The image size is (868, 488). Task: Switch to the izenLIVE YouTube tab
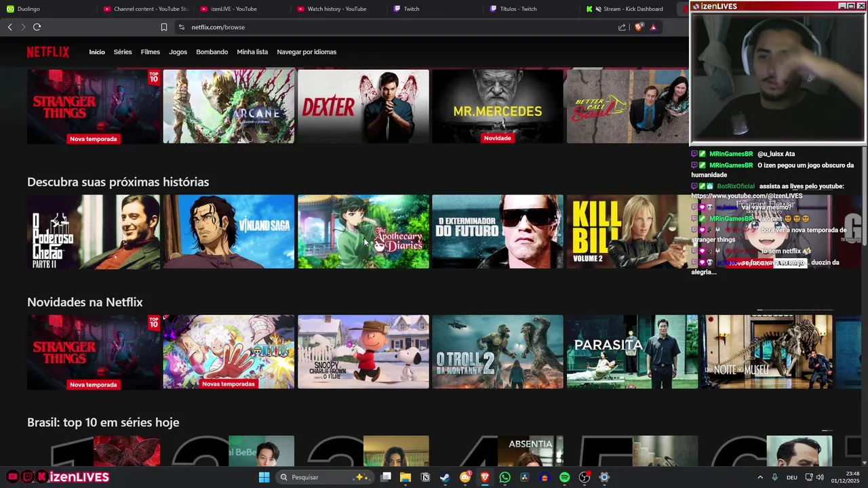point(241,9)
